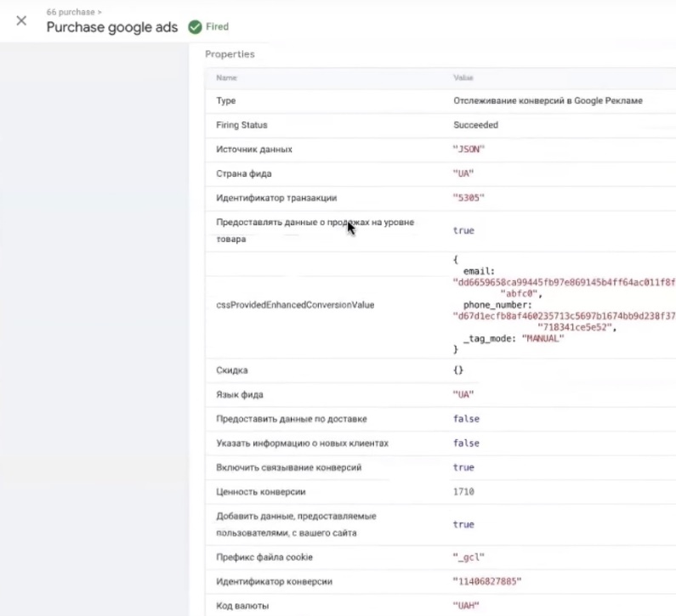Open the '66 purchase' breadcrumb link

(x=75, y=13)
